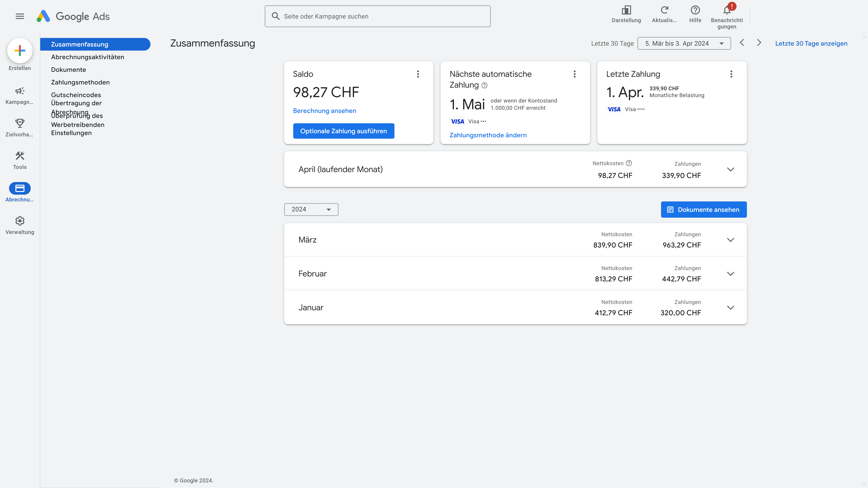Open Abrechnung credit card icon
This screenshot has height=488, width=868.
20,188
